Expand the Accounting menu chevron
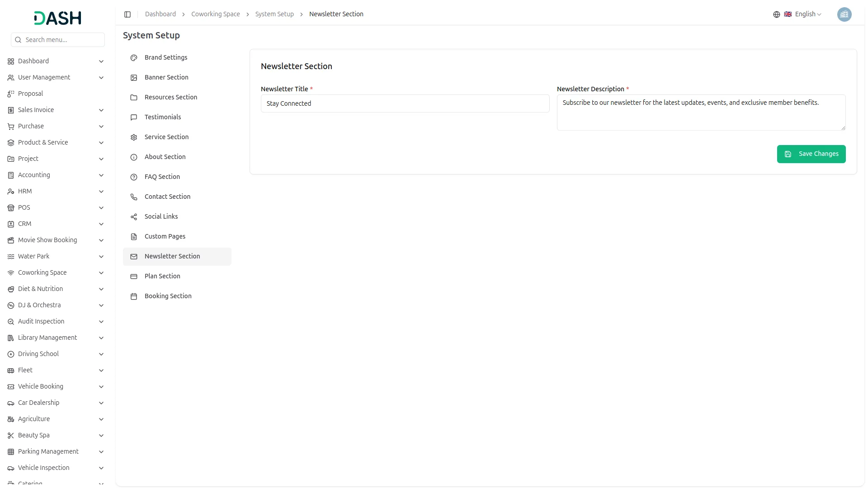868x488 pixels. 101,175
